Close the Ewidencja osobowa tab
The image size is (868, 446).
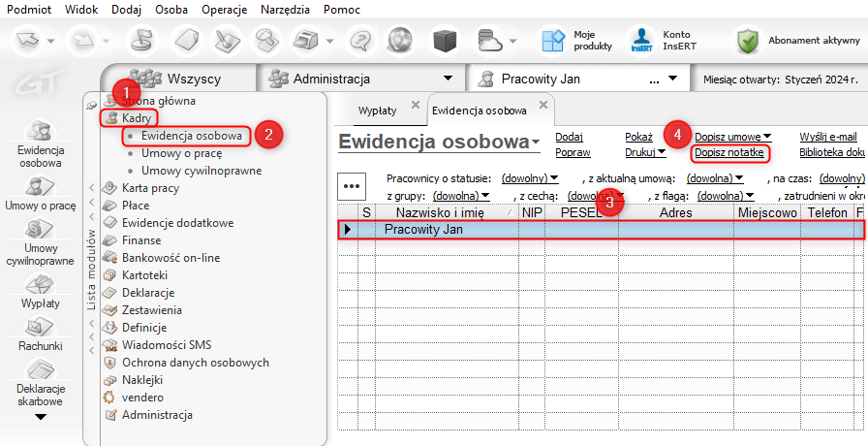pyautogui.click(x=543, y=104)
